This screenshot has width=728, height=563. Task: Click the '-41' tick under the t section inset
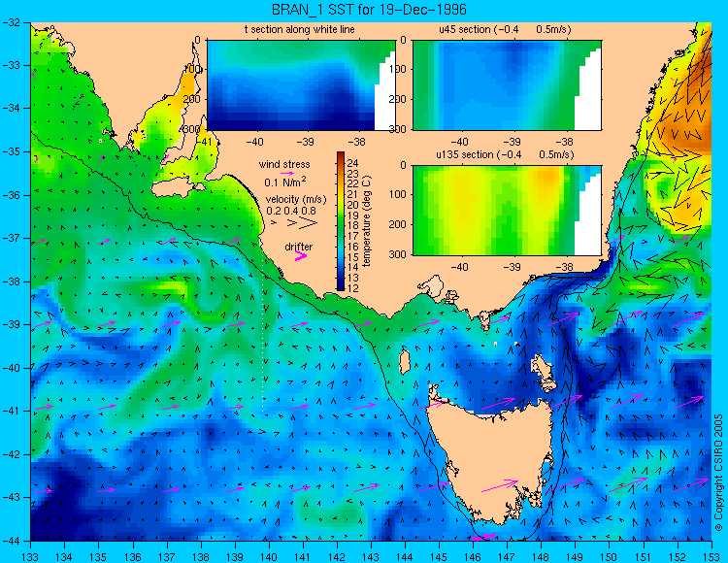tap(204, 140)
